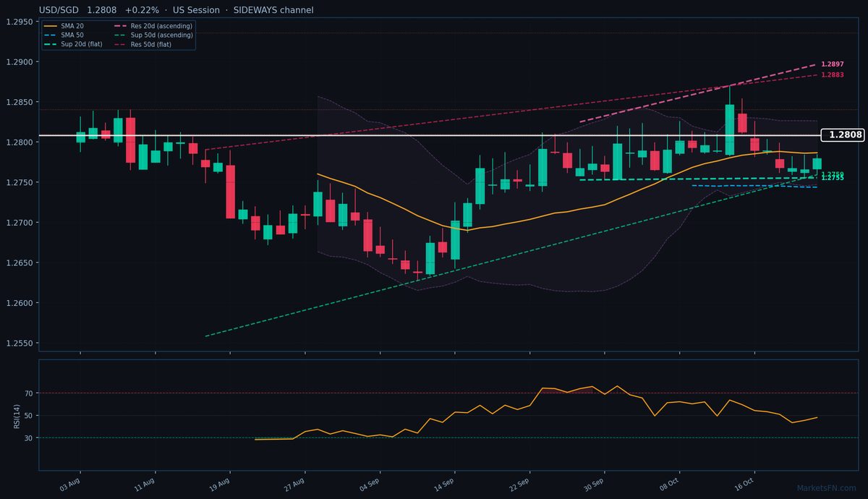
Task: Click the '14 Sep' date label
Action: pyautogui.click(x=443, y=484)
